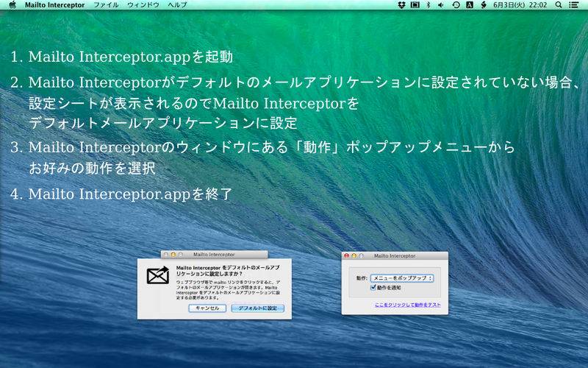Open the Bluetooth status menu

point(428,4)
